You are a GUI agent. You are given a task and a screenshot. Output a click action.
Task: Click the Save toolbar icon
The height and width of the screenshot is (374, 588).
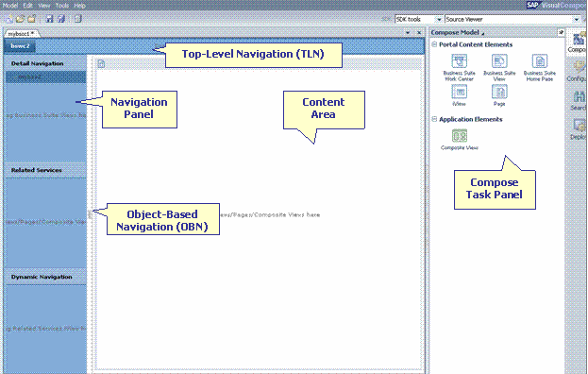tap(49, 18)
